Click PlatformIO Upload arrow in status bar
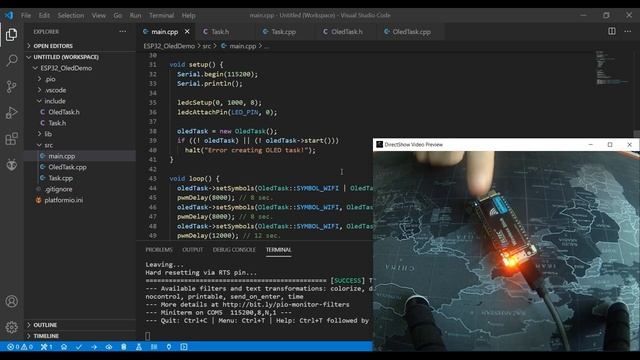Screen dimensions: 640x360 [x=94, y=347]
